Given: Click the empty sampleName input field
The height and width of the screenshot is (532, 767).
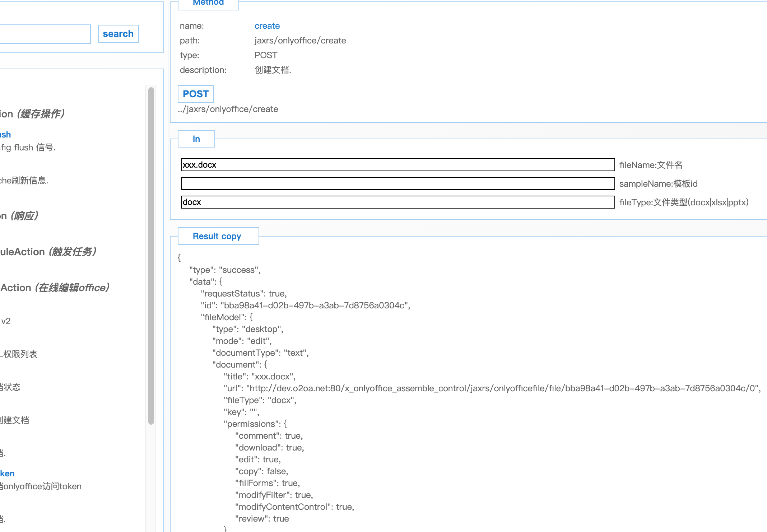Looking at the screenshot, I should click(x=398, y=183).
